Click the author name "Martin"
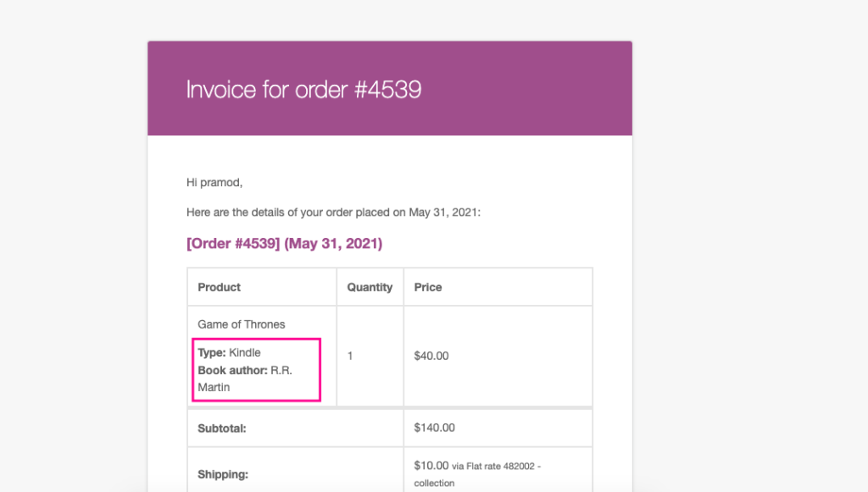868x492 pixels. point(214,387)
